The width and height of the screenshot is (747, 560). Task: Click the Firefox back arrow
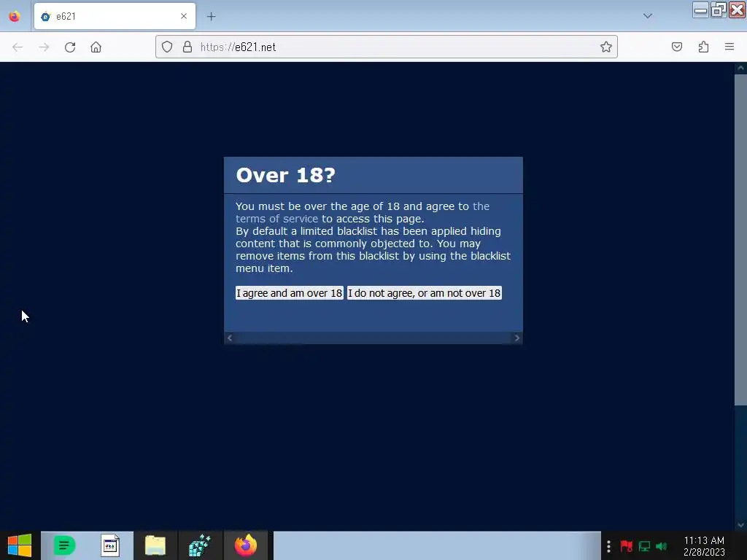pos(18,47)
